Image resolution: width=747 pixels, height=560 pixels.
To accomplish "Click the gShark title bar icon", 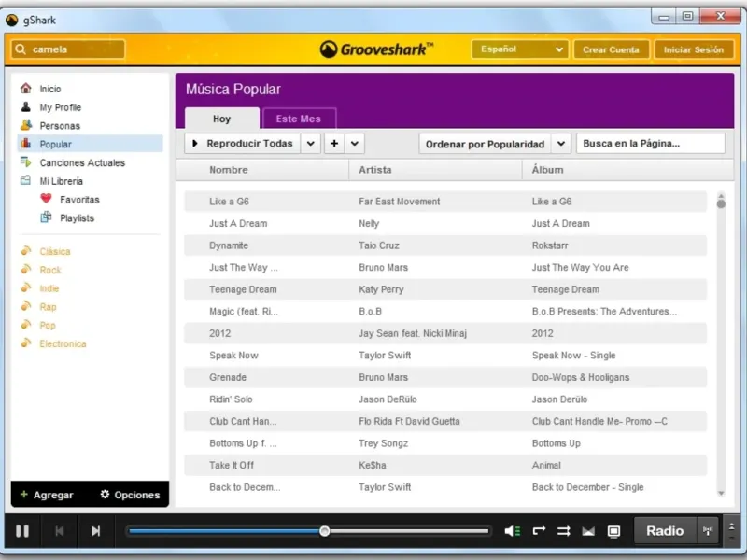I will pos(11,20).
